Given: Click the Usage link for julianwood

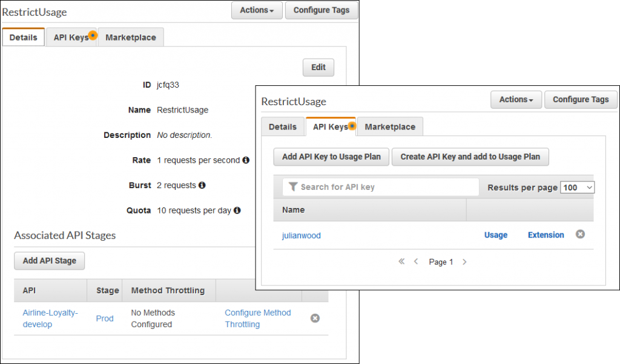Looking at the screenshot, I should (x=495, y=235).
